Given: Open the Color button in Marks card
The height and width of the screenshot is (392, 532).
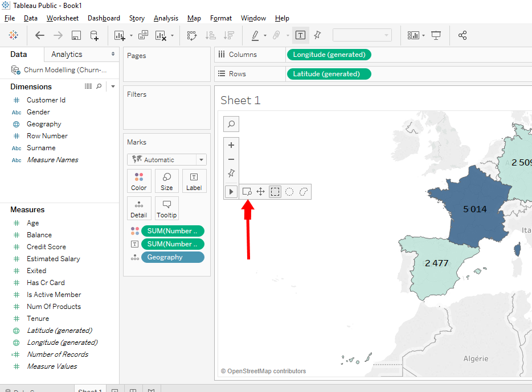Looking at the screenshot, I should 139,181.
